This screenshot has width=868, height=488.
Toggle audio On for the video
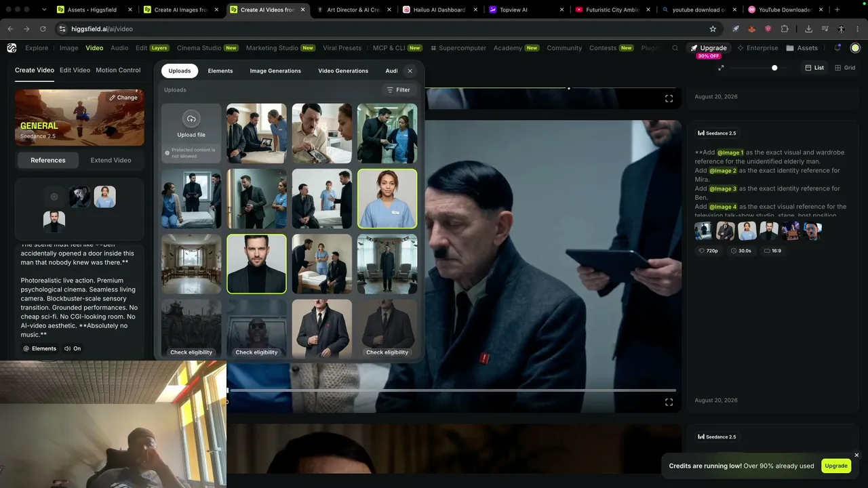point(73,348)
